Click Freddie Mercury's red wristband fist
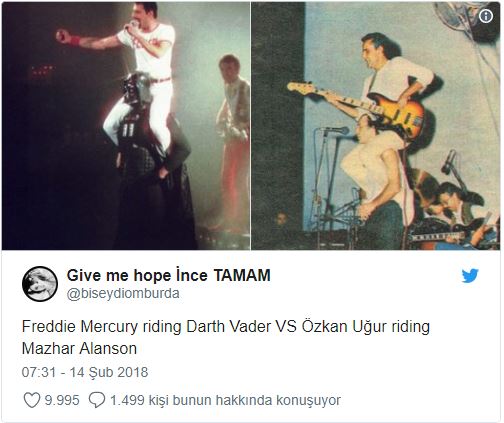Viewport: 504px width, 423px height. [x=68, y=37]
